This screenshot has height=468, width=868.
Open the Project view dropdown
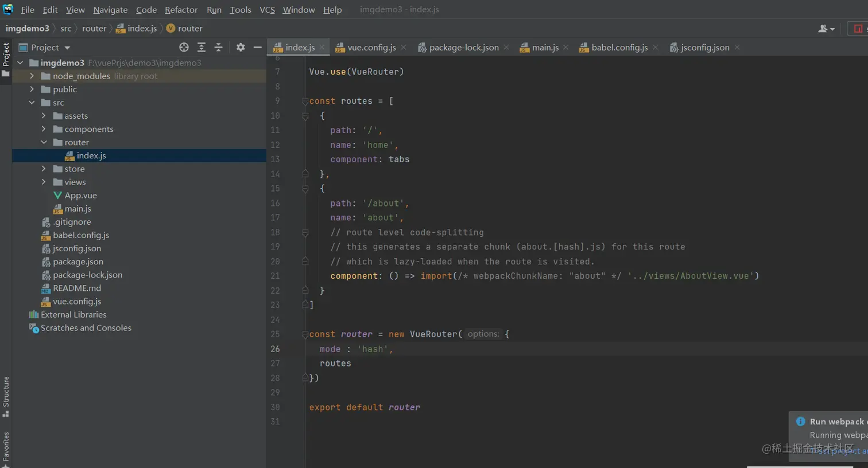coord(67,48)
